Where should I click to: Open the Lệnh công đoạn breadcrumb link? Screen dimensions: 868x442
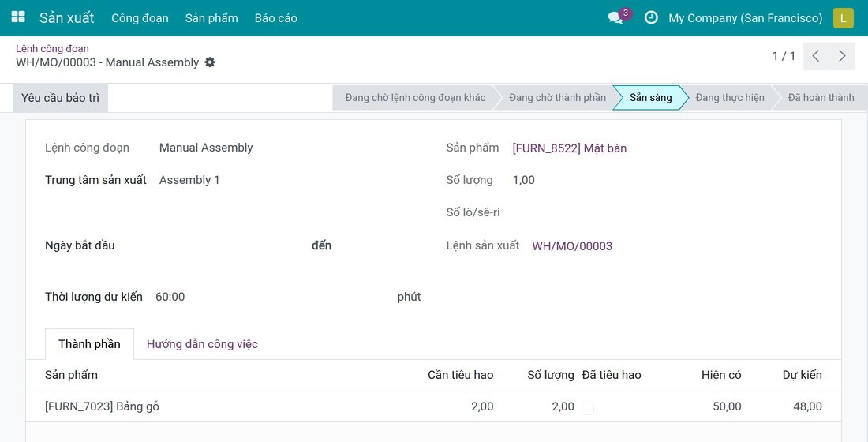point(52,49)
